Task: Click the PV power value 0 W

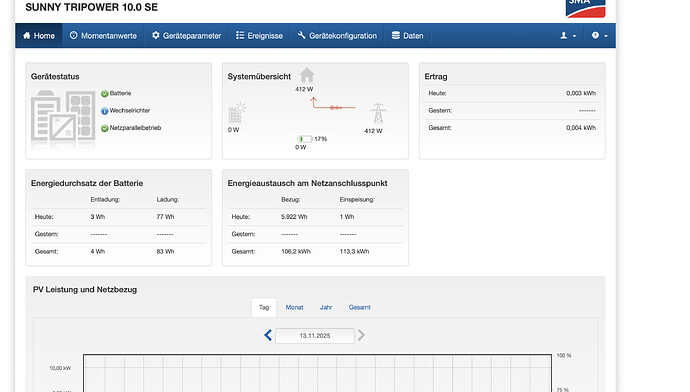Action: [234, 130]
